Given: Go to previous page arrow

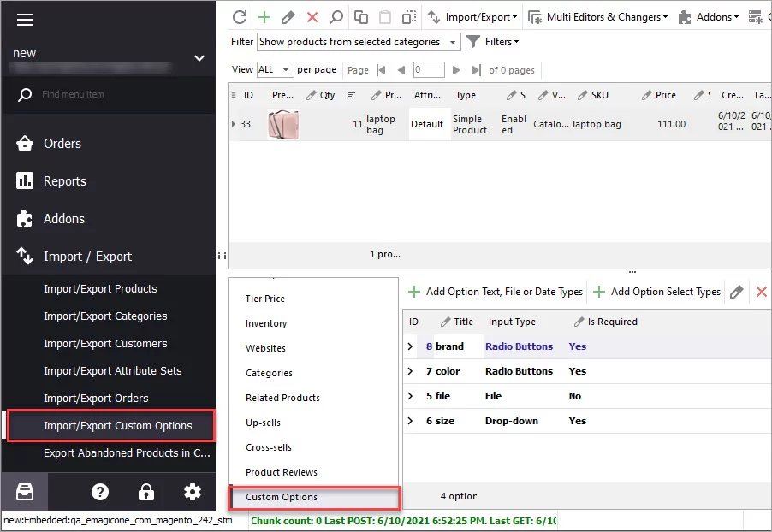Looking at the screenshot, I should pyautogui.click(x=401, y=70).
